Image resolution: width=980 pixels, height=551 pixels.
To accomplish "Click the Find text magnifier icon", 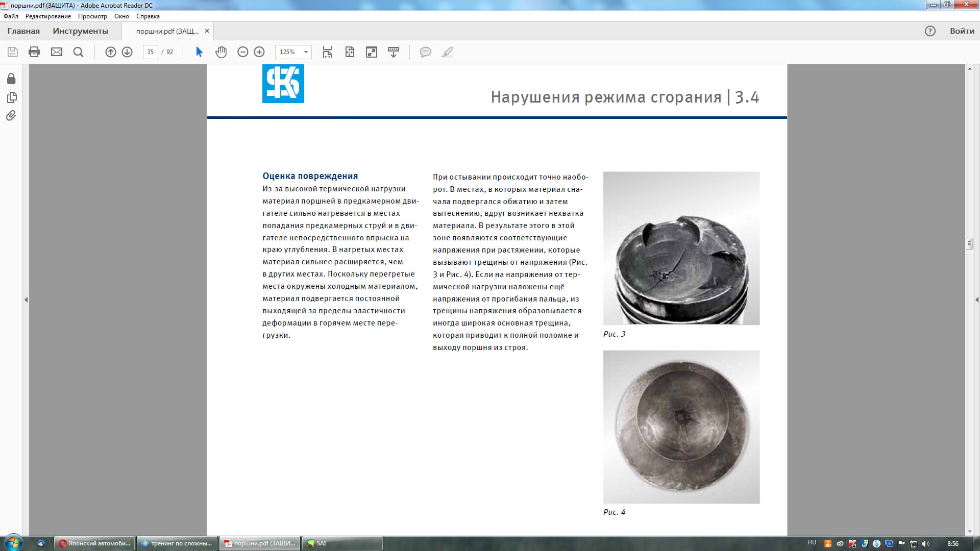I will (78, 52).
